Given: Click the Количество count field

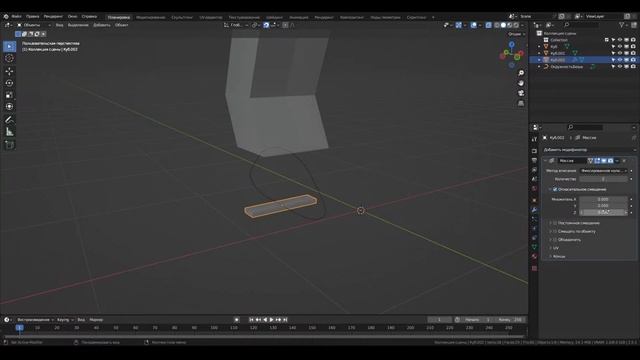Looking at the screenshot, I should pyautogui.click(x=603, y=179).
